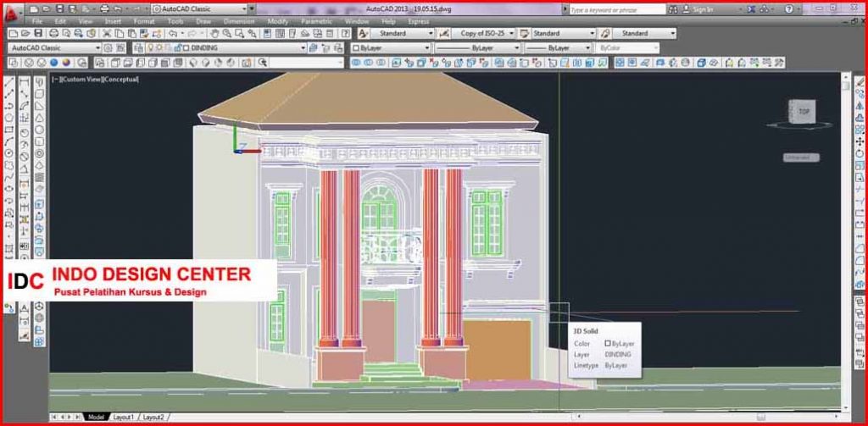Select the Move tool in Modify toolbar

pyautogui.click(x=860, y=141)
